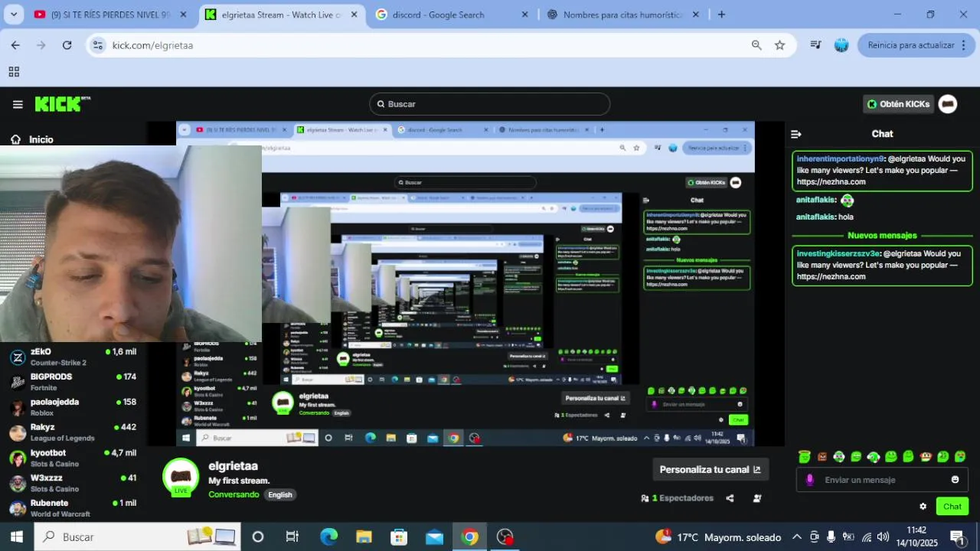The image size is (980, 551).
Task: Switch to Nombres para citas humorísticas tab
Action: coord(624,15)
